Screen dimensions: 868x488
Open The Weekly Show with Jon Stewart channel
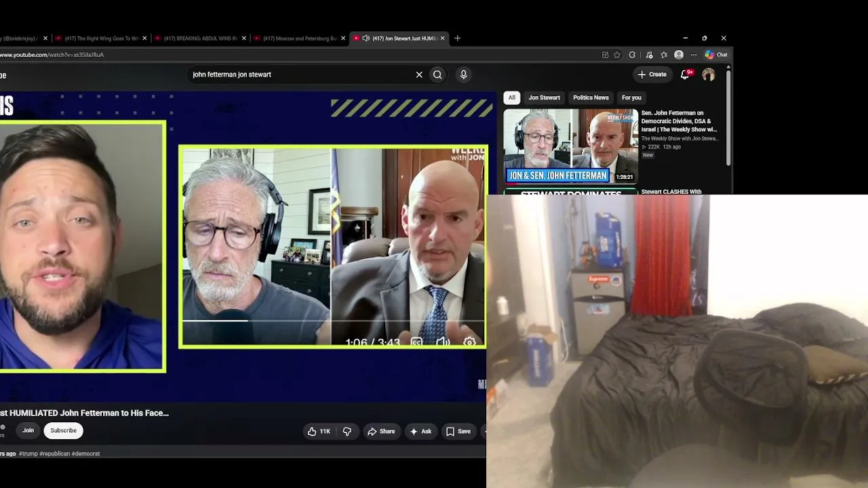(679, 138)
